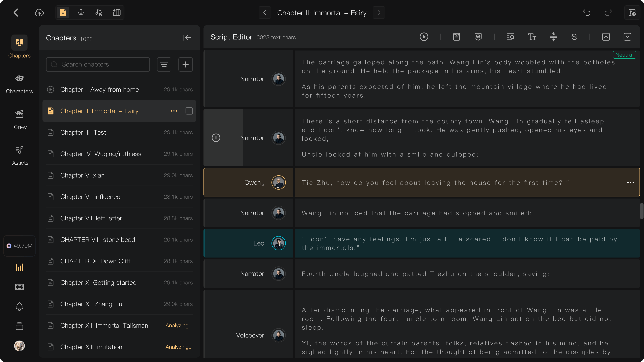Click the Neutral emotion tag
The image size is (644, 362).
(624, 55)
